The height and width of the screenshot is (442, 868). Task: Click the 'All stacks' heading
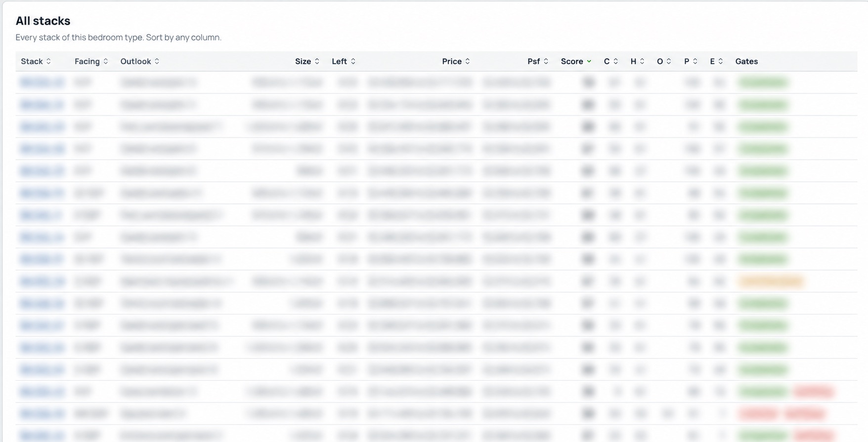(x=43, y=21)
